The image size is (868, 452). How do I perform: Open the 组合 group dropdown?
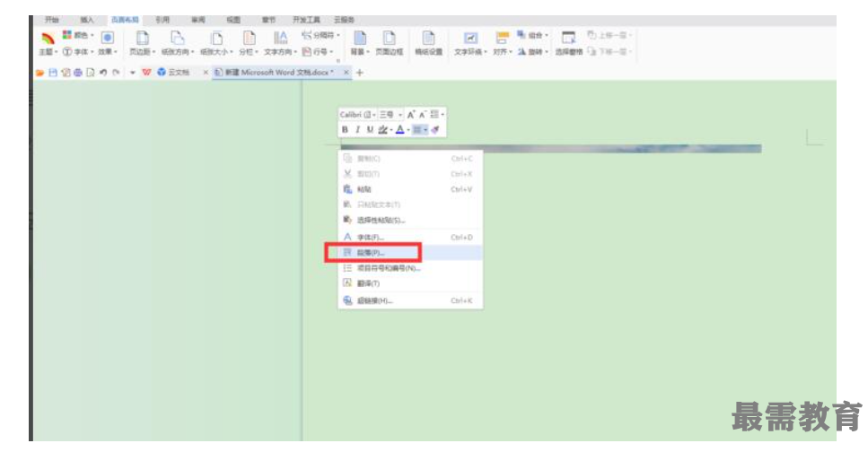tap(532, 35)
